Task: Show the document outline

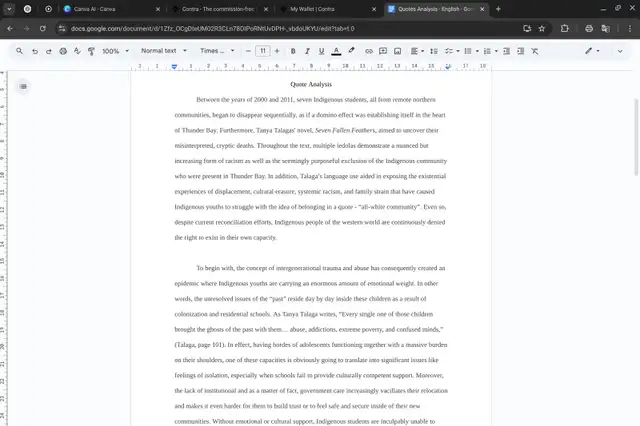Action: 23,87
